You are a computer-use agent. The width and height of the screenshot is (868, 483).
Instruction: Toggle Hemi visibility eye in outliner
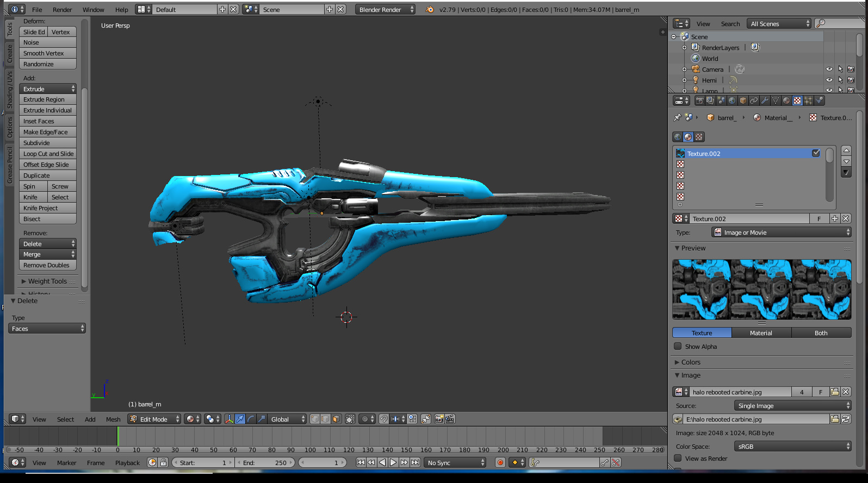click(829, 80)
